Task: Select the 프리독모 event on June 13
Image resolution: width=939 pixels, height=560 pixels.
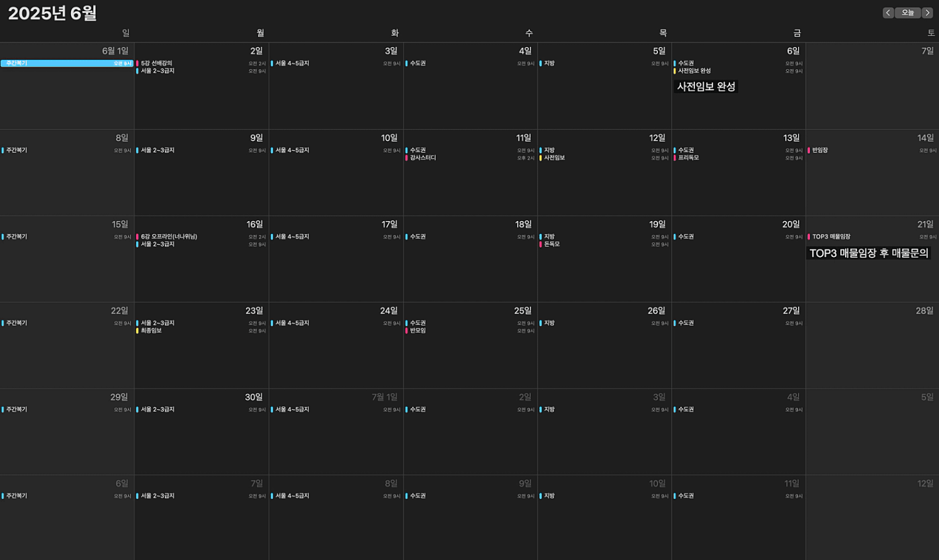Action: (689, 157)
